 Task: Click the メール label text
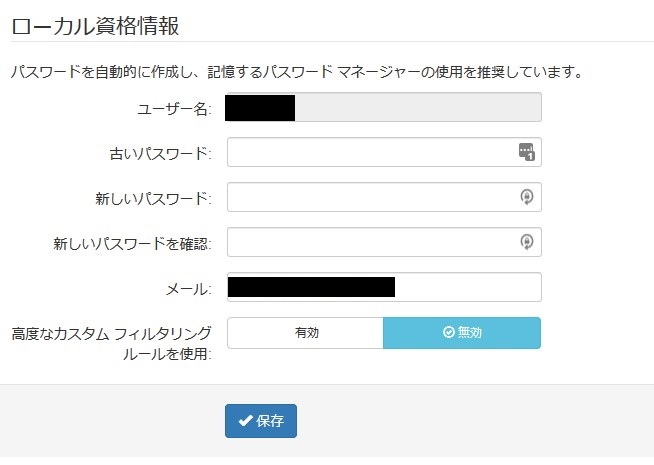189,289
